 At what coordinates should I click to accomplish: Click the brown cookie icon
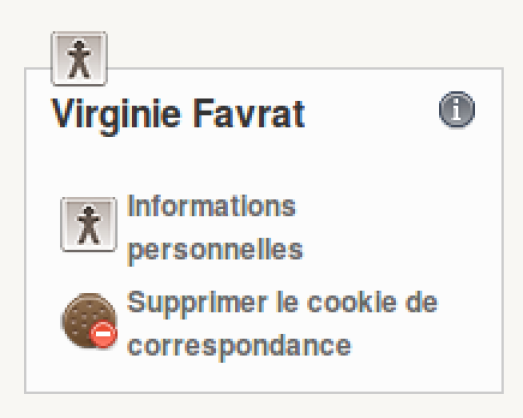pos(89,321)
